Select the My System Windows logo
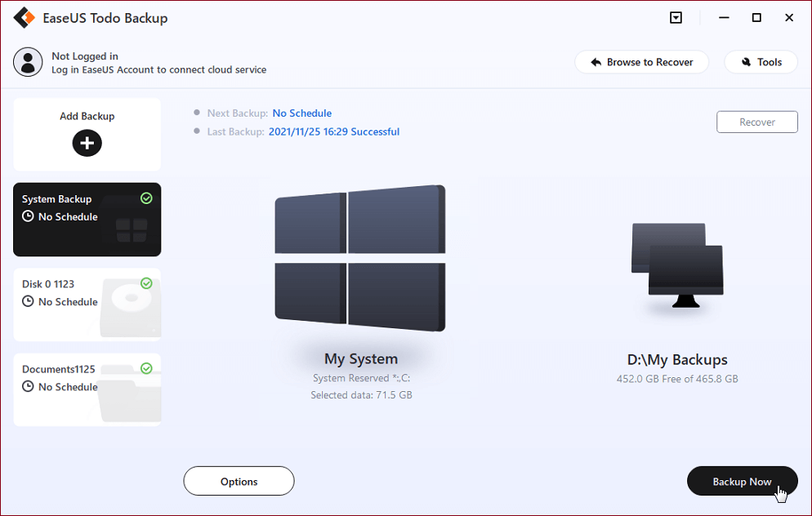This screenshot has height=516, width=812. click(x=360, y=257)
